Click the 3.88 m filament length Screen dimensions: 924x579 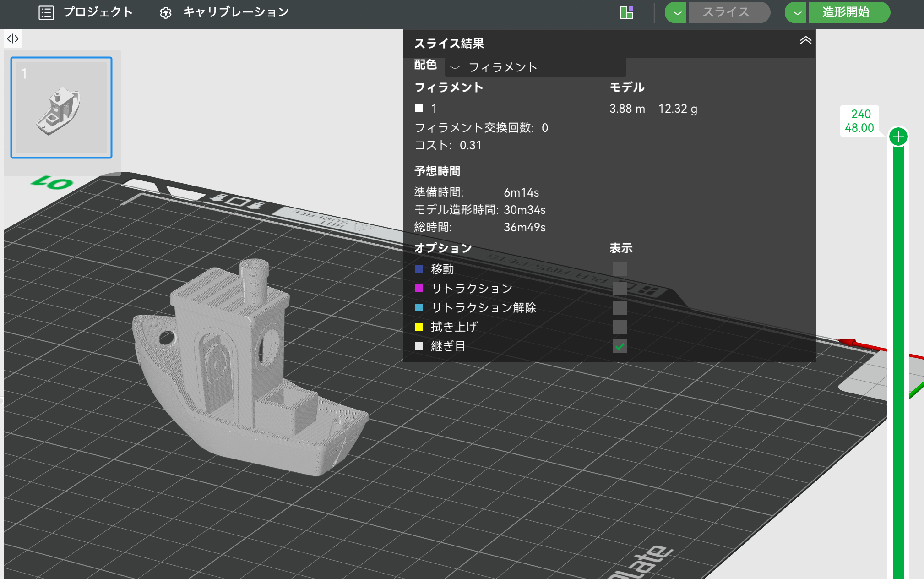click(x=627, y=109)
